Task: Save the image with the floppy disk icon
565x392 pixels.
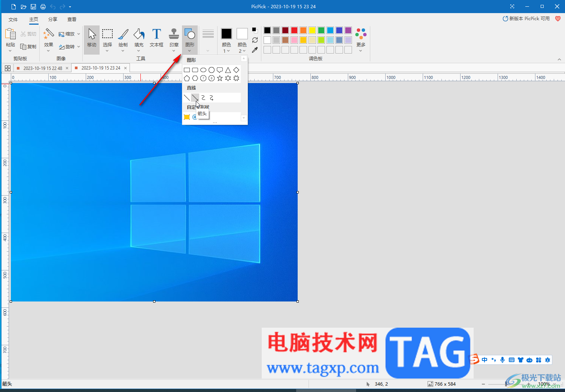Action: click(33, 7)
